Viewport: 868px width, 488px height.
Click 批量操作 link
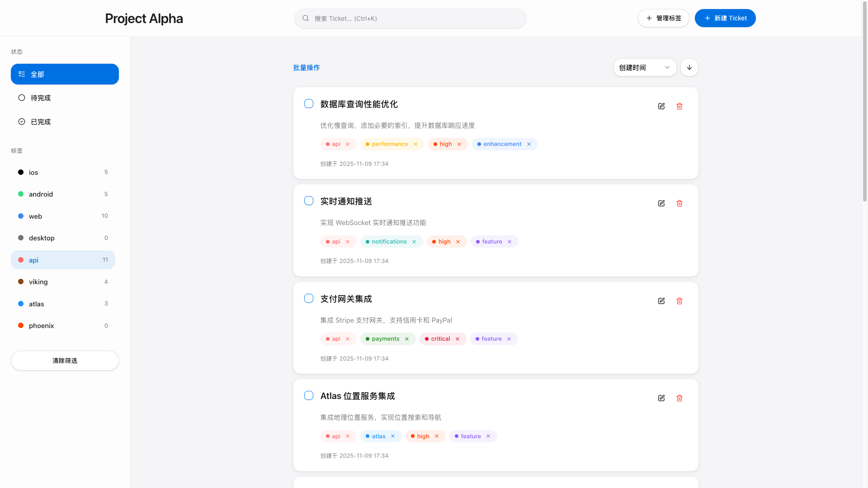coord(306,68)
